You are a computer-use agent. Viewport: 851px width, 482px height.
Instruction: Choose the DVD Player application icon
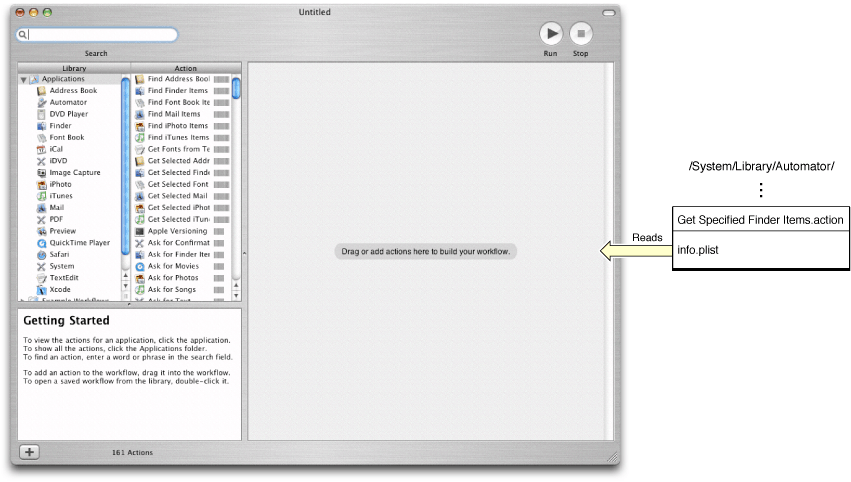click(42, 114)
